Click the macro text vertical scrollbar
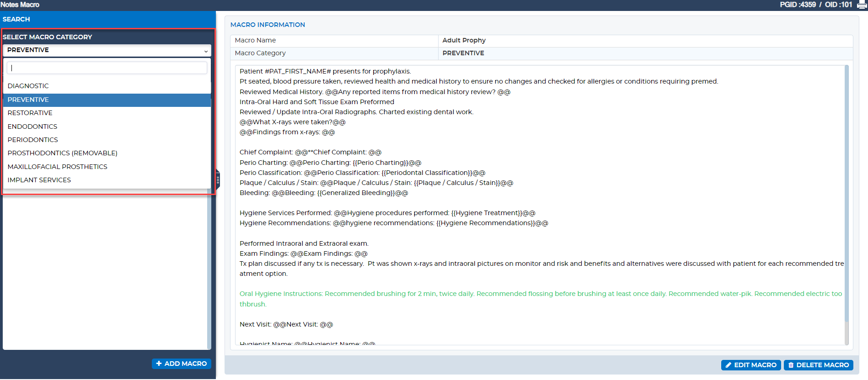Viewport: 868px width, 380px height. pos(846,192)
